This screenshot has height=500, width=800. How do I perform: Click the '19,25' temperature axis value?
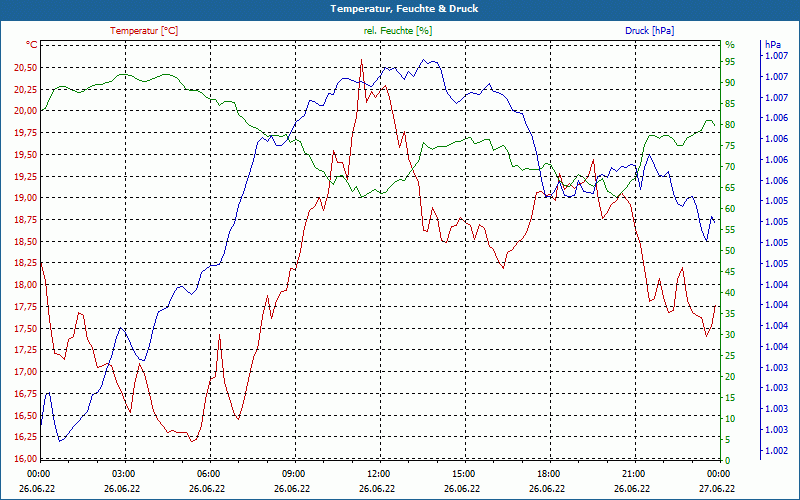tap(25, 177)
